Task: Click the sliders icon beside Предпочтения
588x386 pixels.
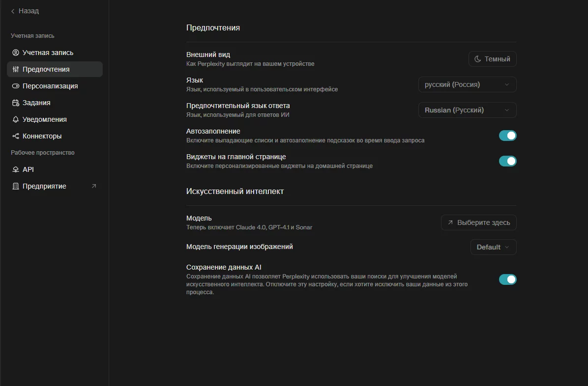Action: [16, 69]
